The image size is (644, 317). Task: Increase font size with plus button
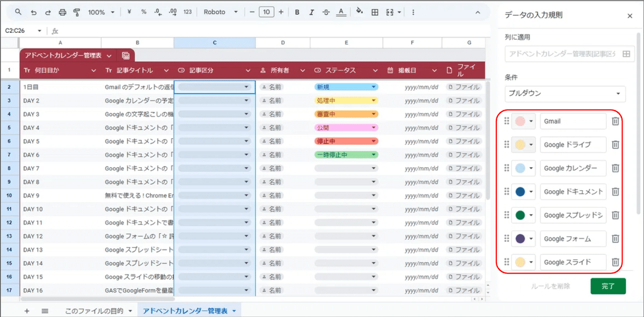coord(281,12)
